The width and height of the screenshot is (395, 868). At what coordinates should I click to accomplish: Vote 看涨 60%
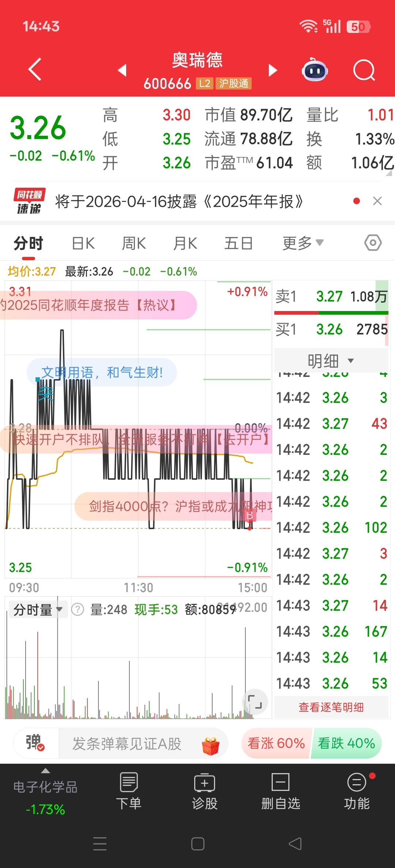point(276,743)
